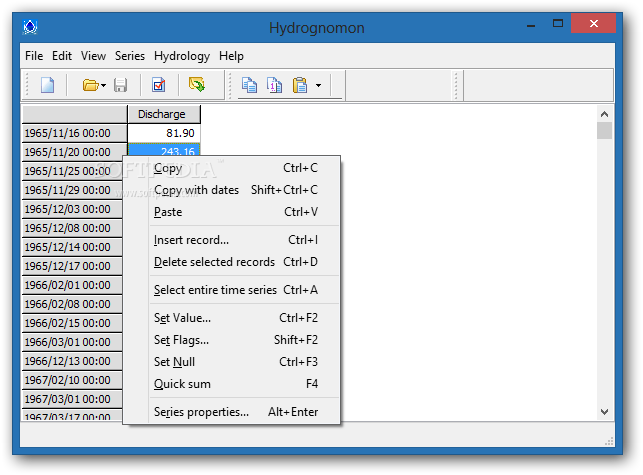Click the vertical scrollbar down arrow

pos(604,412)
